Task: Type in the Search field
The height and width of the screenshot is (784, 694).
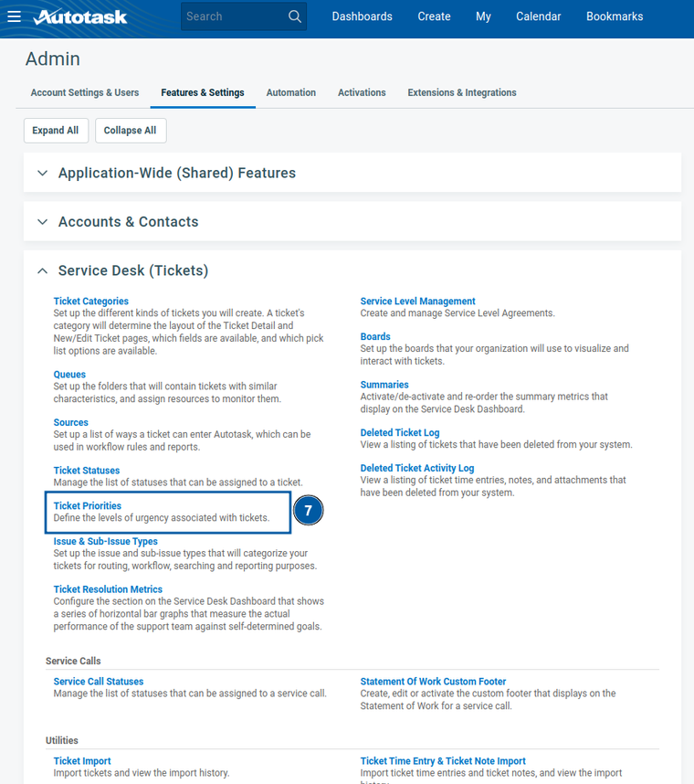Action: point(233,16)
